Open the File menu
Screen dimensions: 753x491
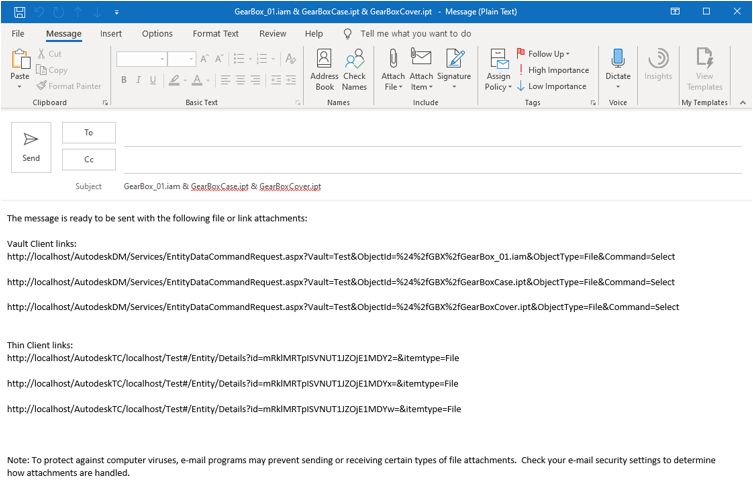pos(18,34)
